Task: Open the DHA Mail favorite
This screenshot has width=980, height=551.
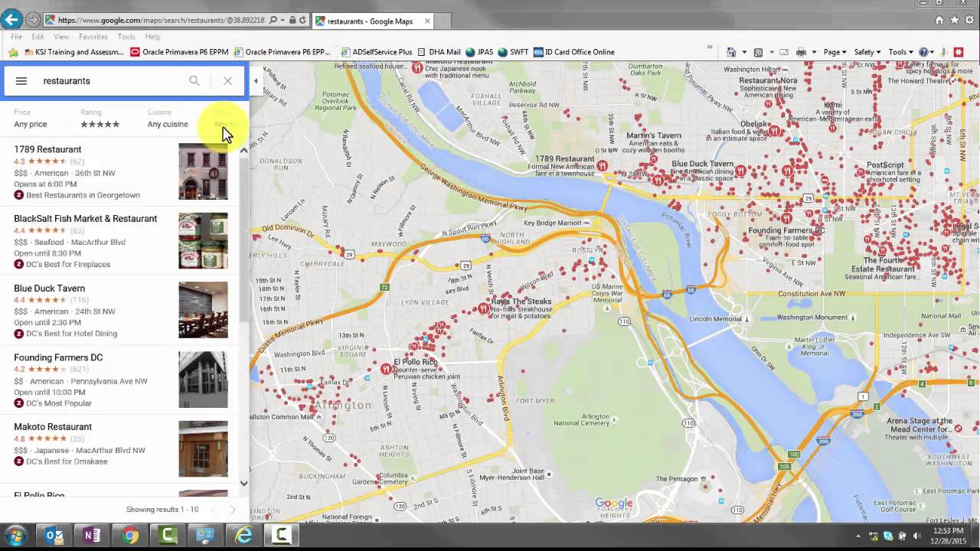Action: [x=439, y=52]
